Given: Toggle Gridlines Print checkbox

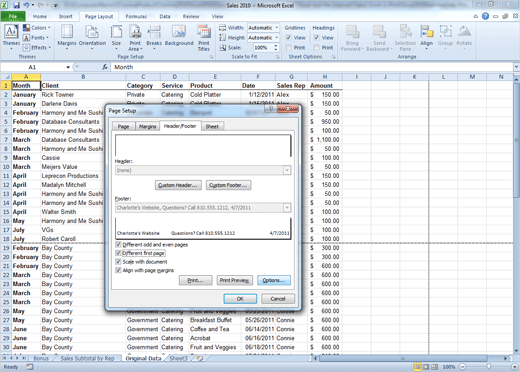Looking at the screenshot, I should [x=289, y=48].
